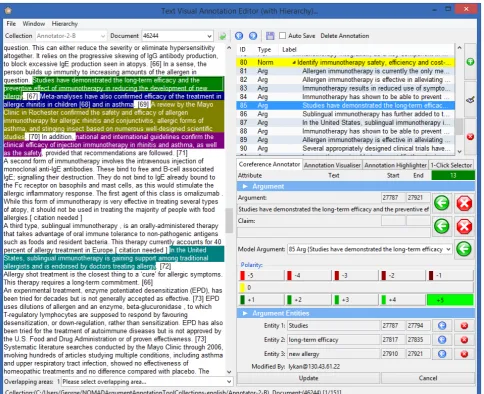This screenshot has width=484, height=394.
Task: Switch to 1-Click Selector tab
Action: click(451, 165)
